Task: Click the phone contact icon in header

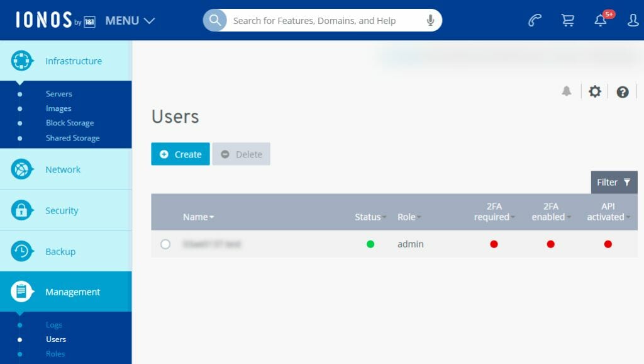Action: click(535, 20)
